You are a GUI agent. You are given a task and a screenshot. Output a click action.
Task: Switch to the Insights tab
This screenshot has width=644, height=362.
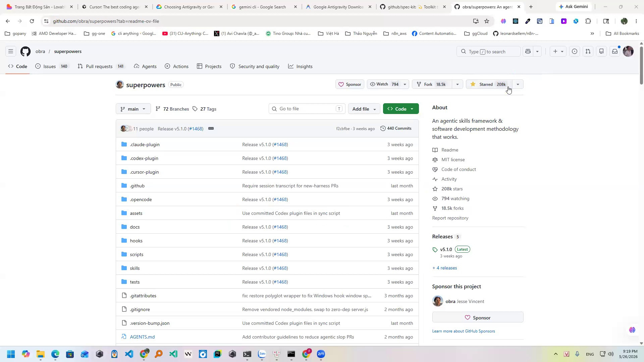coord(301,66)
